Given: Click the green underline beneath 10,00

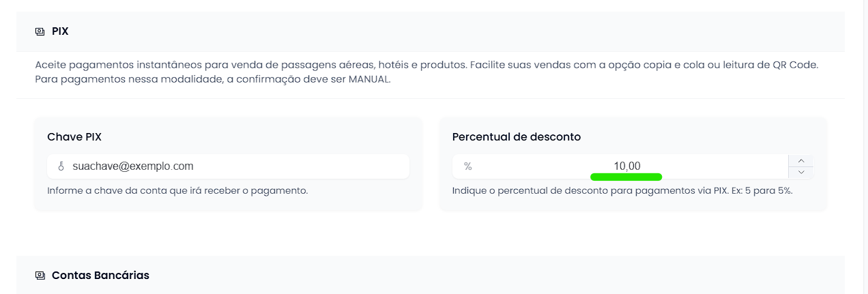Looking at the screenshot, I should pyautogui.click(x=626, y=177).
